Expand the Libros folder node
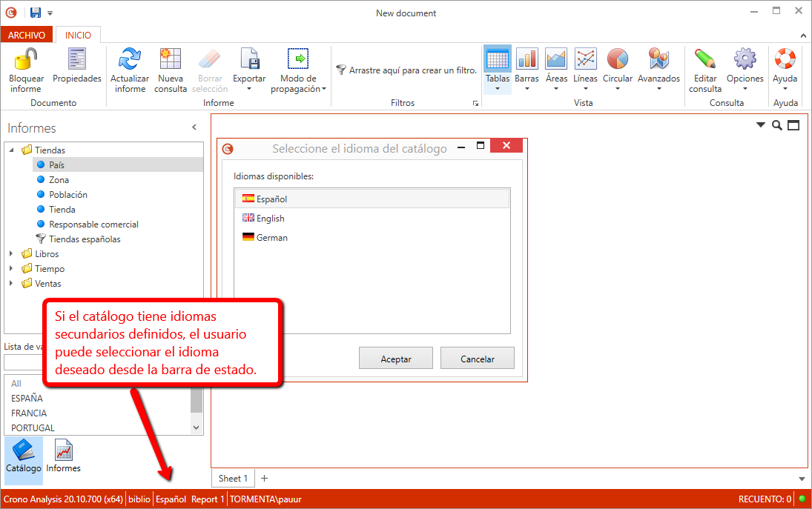This screenshot has width=812, height=509. pos(11,254)
